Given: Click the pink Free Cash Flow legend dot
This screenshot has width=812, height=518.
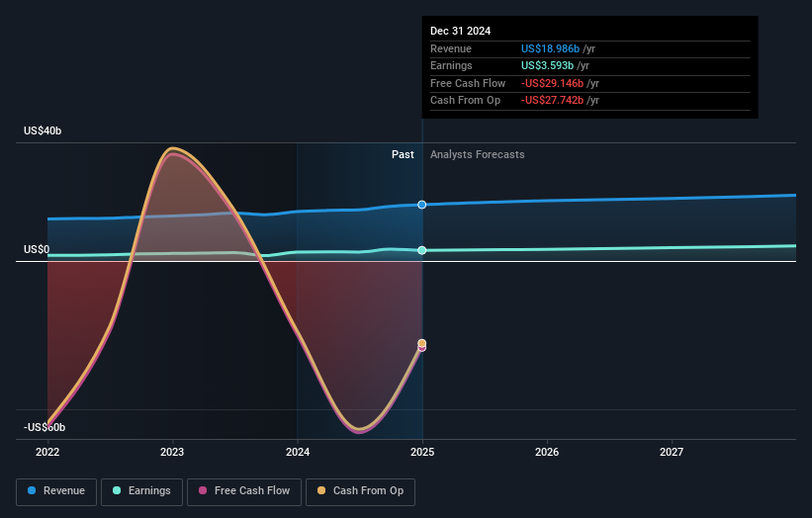Looking at the screenshot, I should tap(203, 490).
